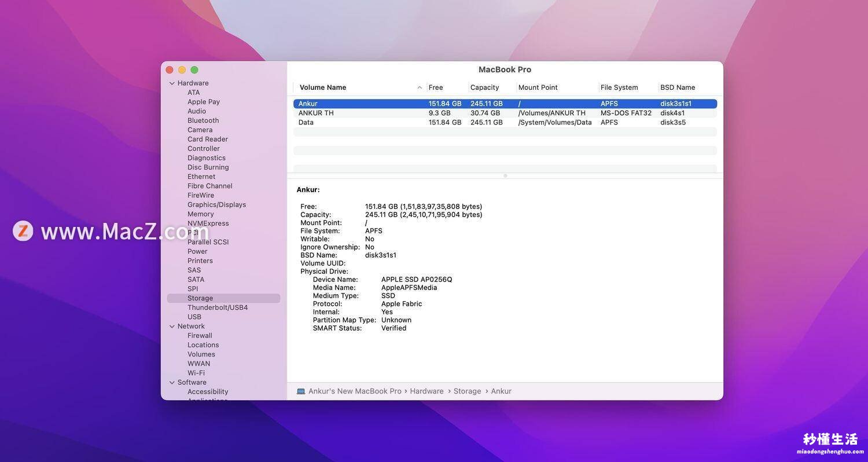Open Thunderbolt/USB4 in the sidebar
This screenshot has width=868, height=462.
[x=217, y=307]
